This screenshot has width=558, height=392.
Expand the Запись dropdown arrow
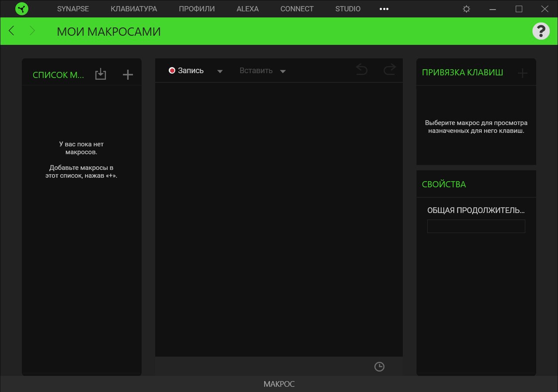(x=220, y=71)
